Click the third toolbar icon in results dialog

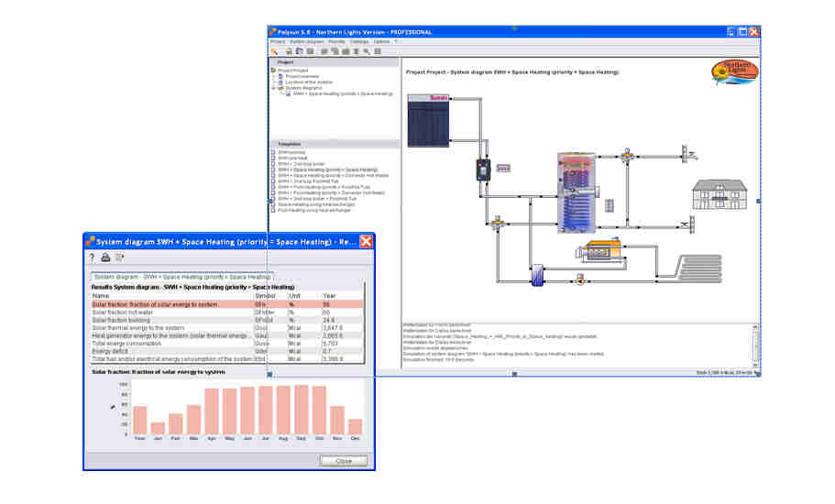click(119, 257)
